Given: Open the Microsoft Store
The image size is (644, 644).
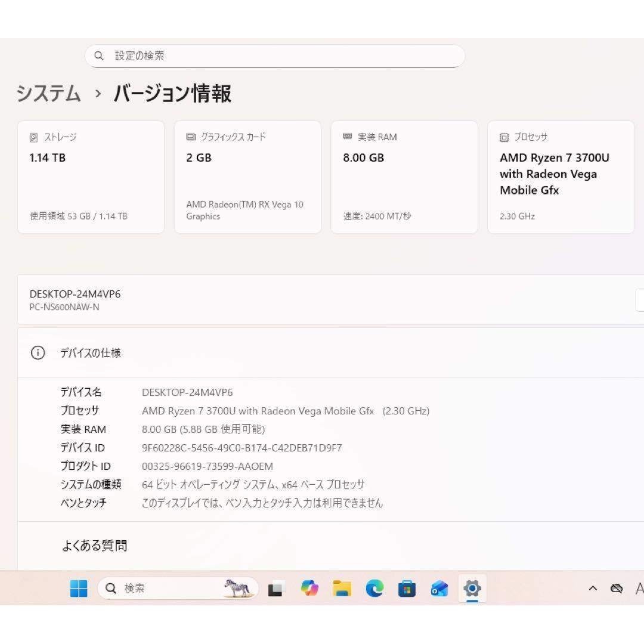Looking at the screenshot, I should tap(407, 589).
